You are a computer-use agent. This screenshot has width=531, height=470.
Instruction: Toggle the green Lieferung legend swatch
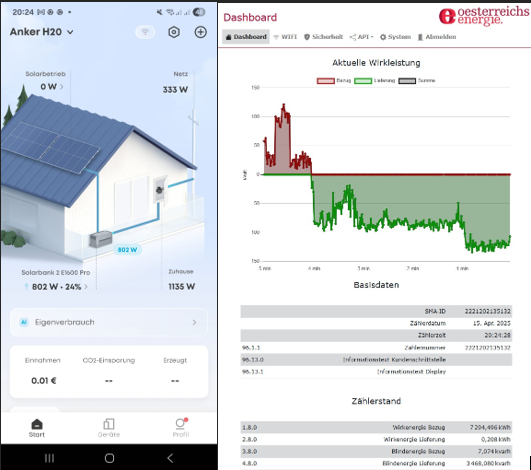[x=363, y=81]
